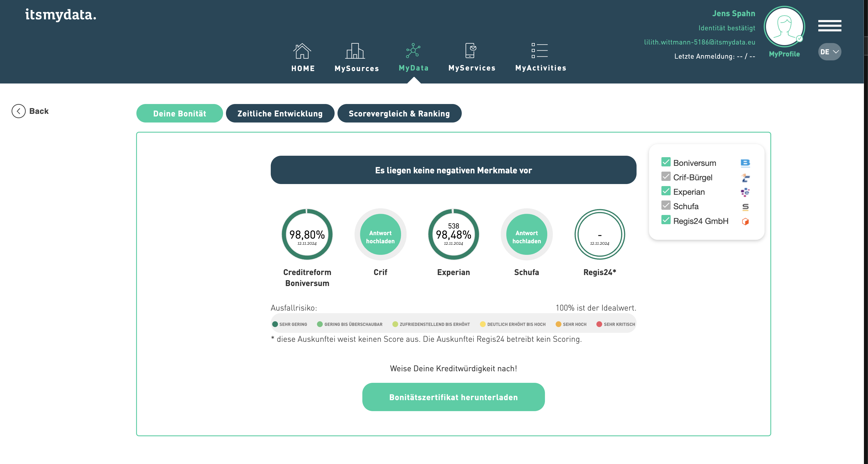868x464 pixels.
Task: Switch to the Zeitliche Entwicklung tab
Action: pos(280,114)
